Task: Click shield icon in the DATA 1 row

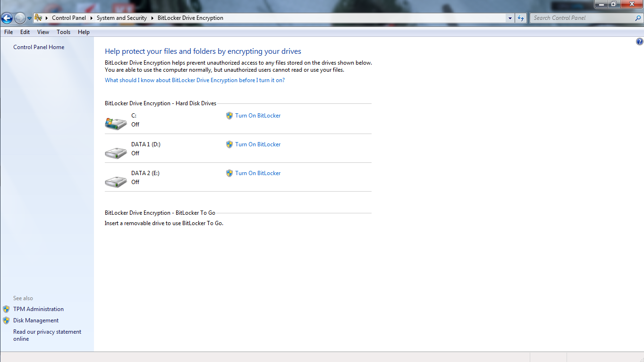Action: coord(229,144)
